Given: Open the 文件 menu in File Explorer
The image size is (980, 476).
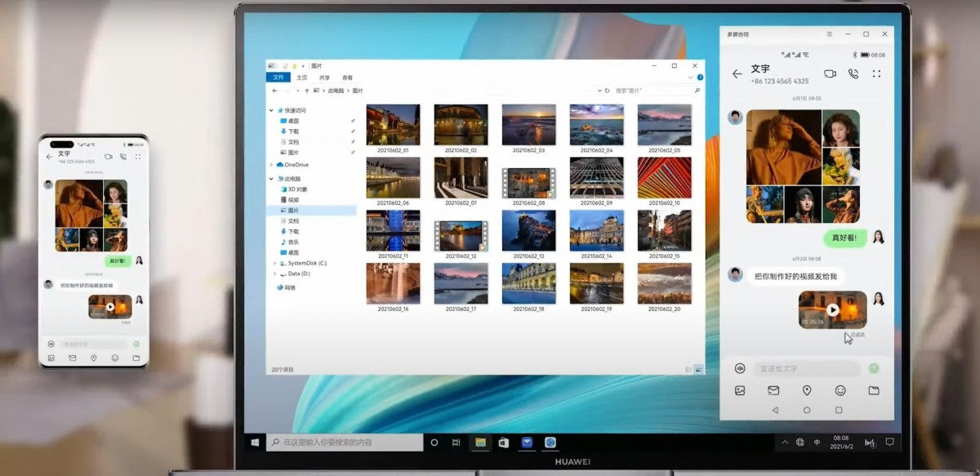Looking at the screenshot, I should tap(278, 77).
